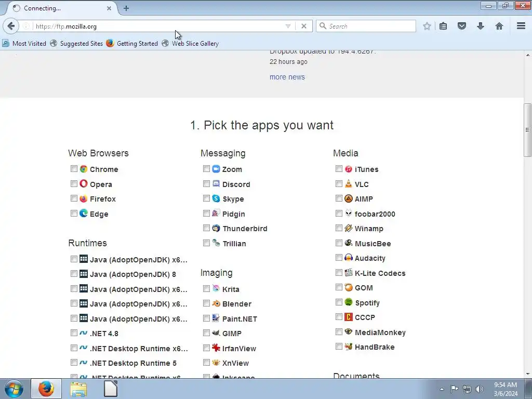This screenshot has height=399, width=532.
Task: Select the Edge checkbox
Action: pyautogui.click(x=74, y=213)
